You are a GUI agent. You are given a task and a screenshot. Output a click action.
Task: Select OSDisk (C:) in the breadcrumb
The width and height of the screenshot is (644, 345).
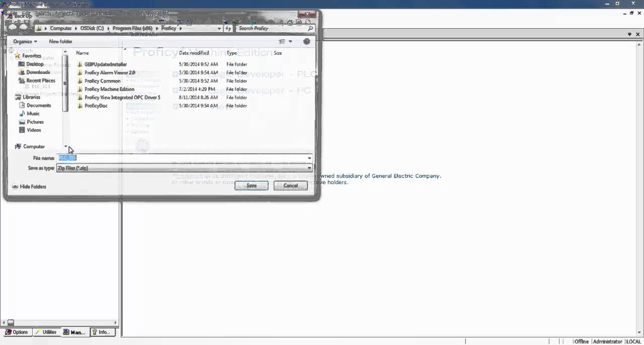(x=92, y=29)
